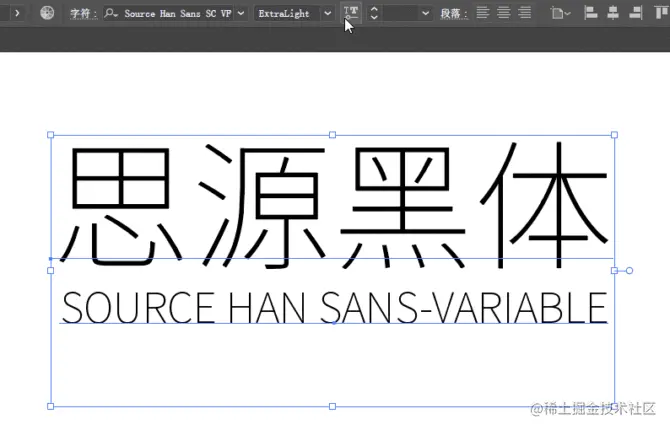Click the bottom-left bounding box handle
670x430 pixels.
click(x=50, y=406)
